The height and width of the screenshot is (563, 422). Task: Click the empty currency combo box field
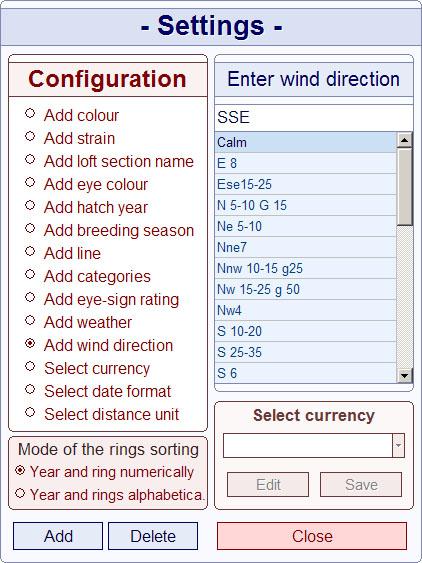[x=308, y=445]
